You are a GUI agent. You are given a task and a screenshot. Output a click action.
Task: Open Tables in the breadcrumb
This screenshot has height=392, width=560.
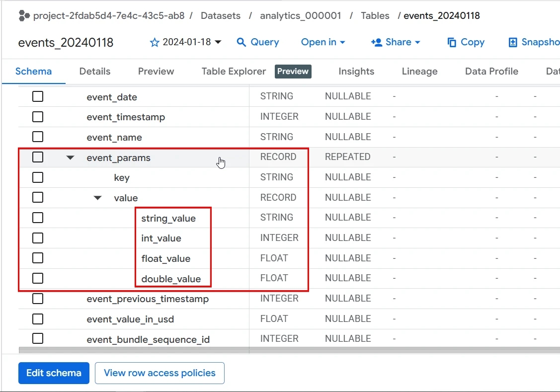tap(375, 16)
